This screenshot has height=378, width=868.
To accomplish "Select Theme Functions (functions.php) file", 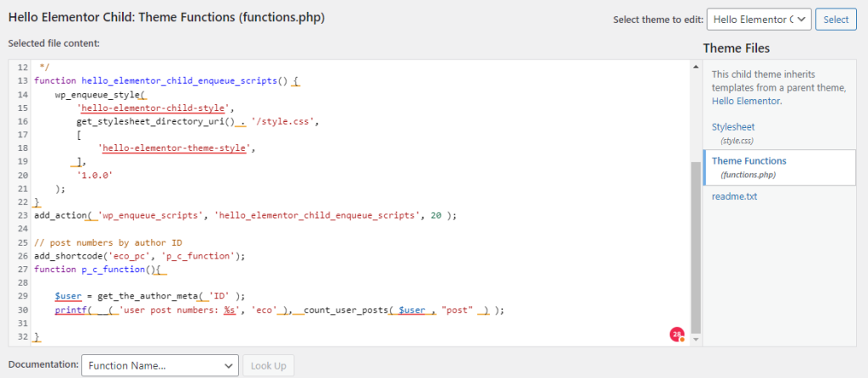I will click(749, 161).
